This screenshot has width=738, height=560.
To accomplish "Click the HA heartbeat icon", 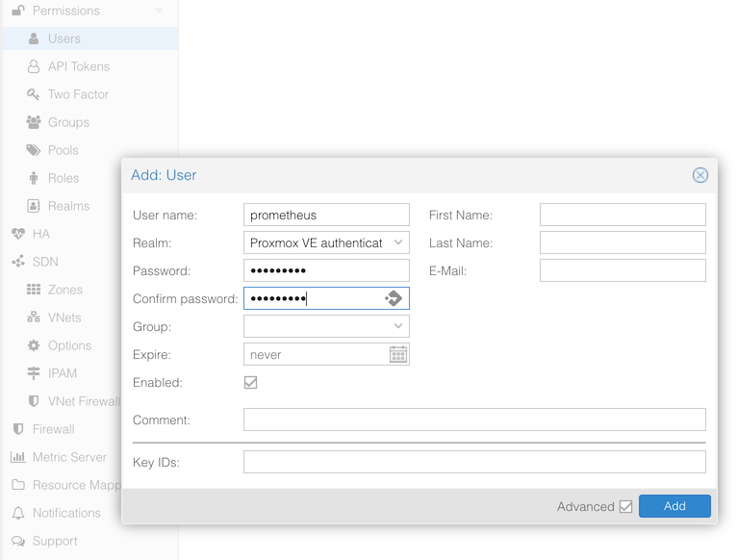I will pos(18,234).
